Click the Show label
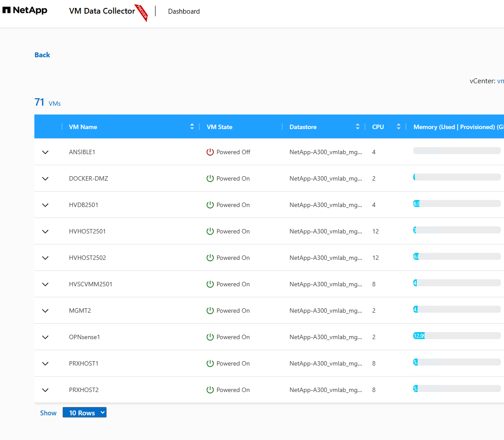The width and height of the screenshot is (504, 440). tap(48, 413)
